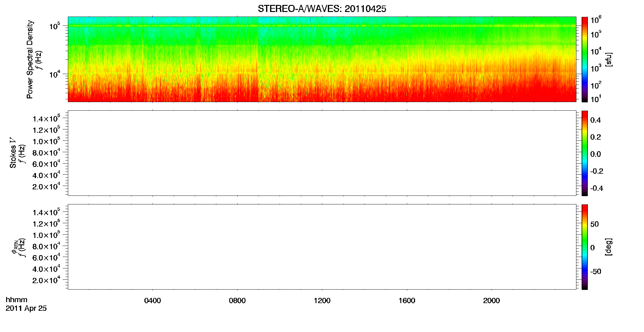Click the 1200 time tick label
The height and width of the screenshot is (332, 644).
pyautogui.click(x=322, y=301)
